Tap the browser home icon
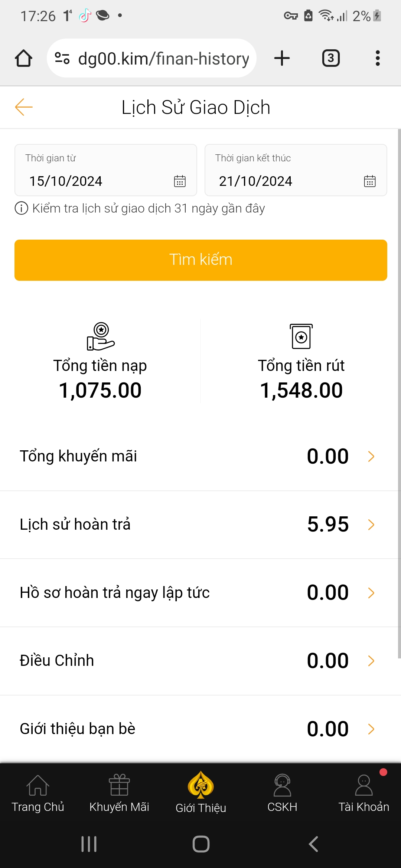 pos(23,58)
